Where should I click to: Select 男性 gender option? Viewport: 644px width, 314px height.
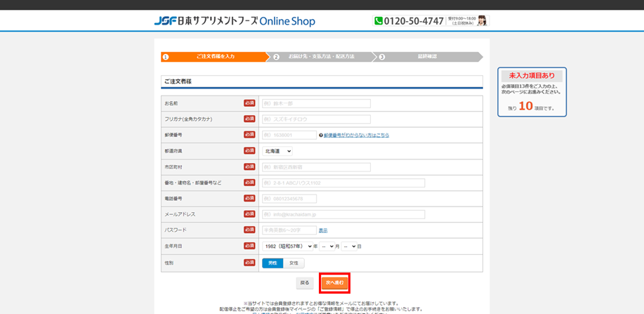coord(272,263)
